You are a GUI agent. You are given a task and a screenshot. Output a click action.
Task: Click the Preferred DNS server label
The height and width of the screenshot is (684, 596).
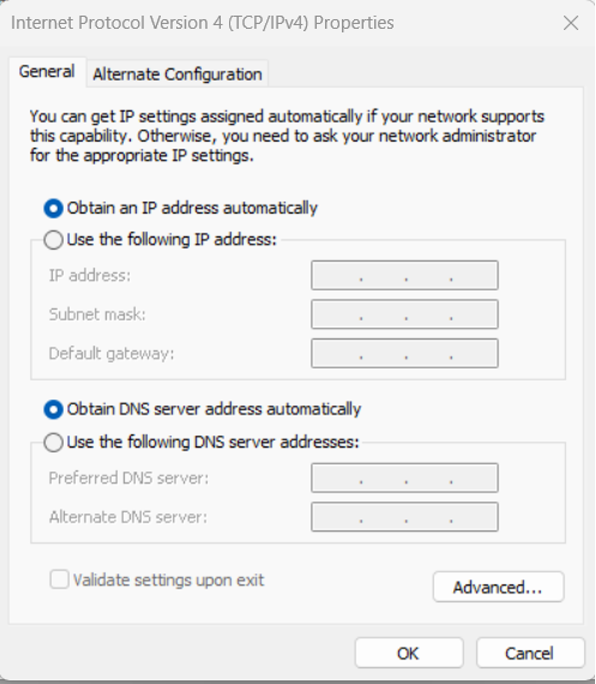click(129, 478)
